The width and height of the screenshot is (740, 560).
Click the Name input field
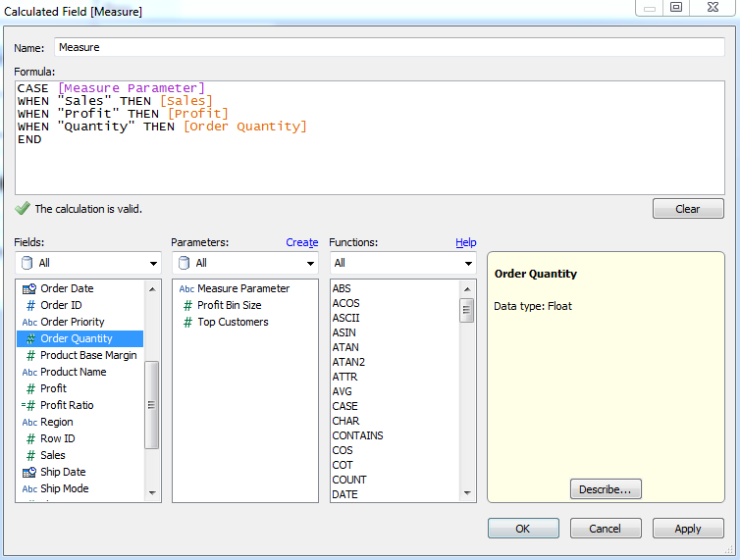(x=390, y=47)
